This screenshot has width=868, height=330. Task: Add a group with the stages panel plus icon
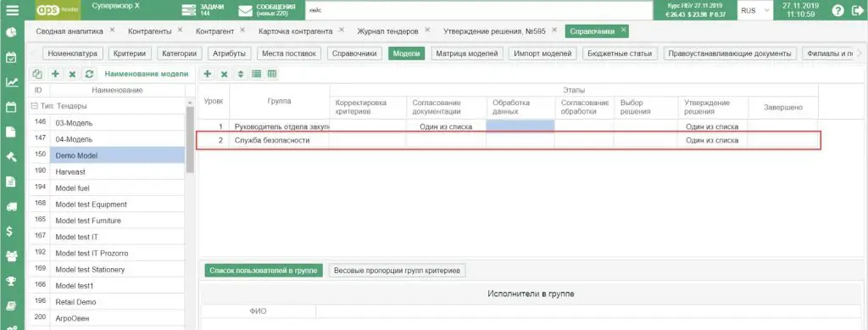coord(208,74)
